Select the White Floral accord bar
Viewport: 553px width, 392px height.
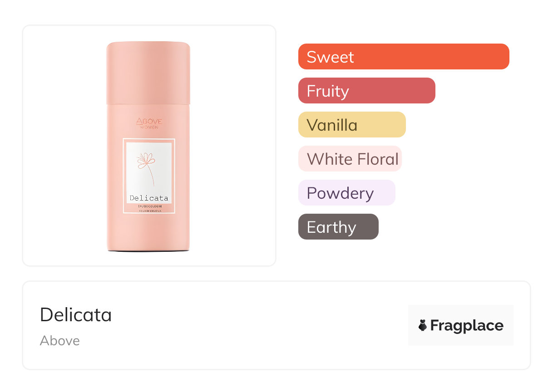click(350, 159)
